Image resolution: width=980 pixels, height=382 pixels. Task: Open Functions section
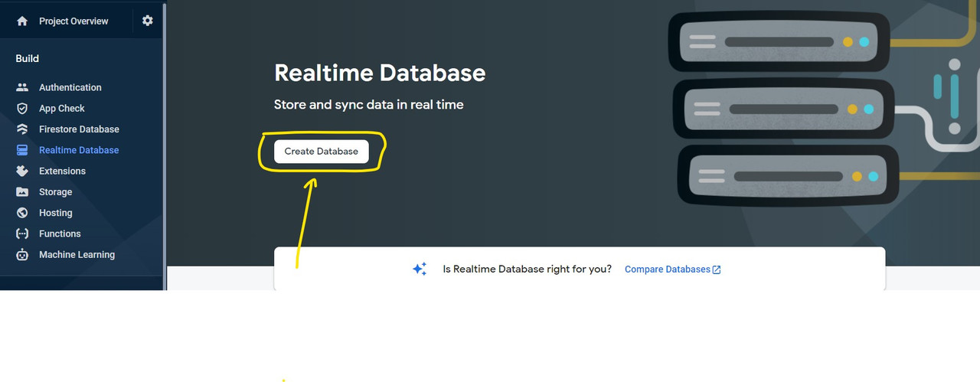(60, 233)
